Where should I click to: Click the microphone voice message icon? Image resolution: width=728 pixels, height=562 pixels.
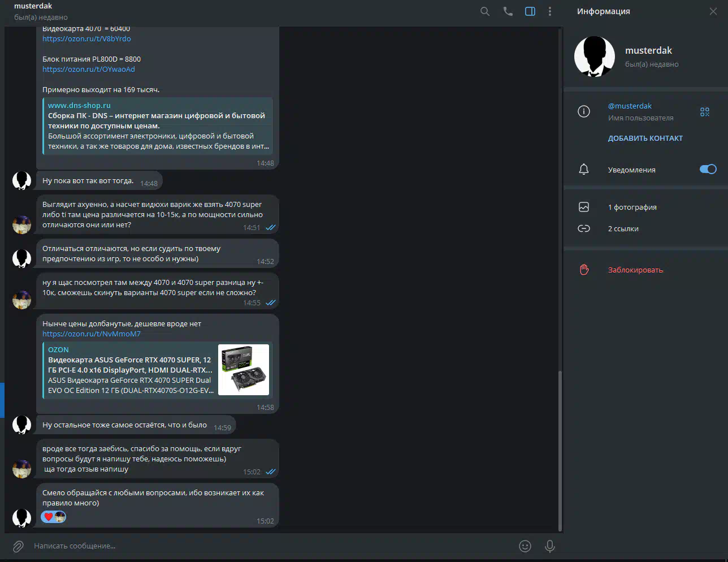pos(549,546)
